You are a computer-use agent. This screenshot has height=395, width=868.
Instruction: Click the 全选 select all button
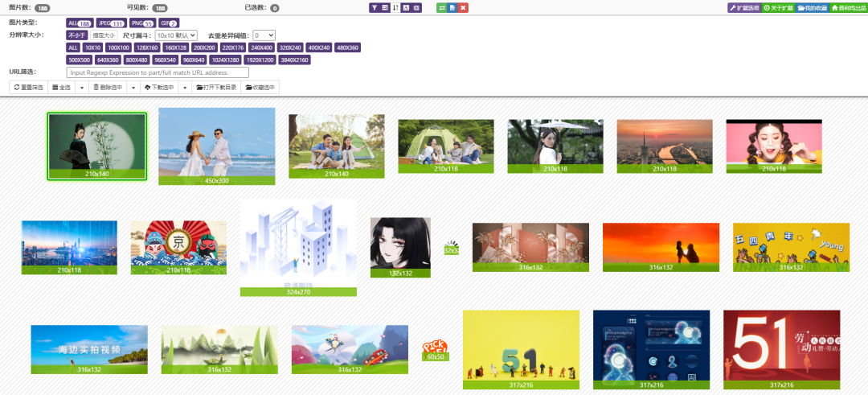coord(61,87)
